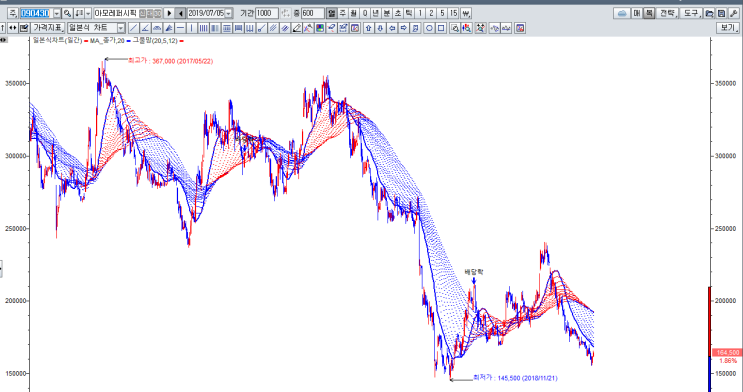This screenshot has width=743, height=392.
Task: Click the blue color marker after MA_종가,20
Action: coord(128,41)
